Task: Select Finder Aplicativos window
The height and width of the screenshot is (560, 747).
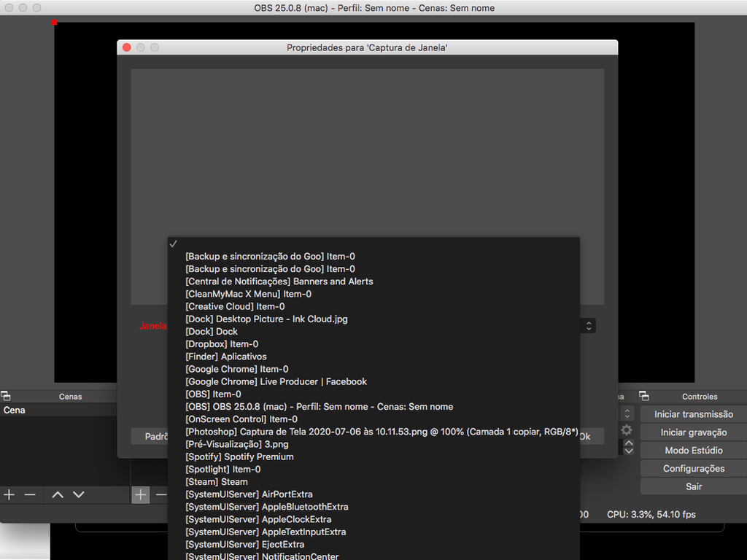Action: coord(373,357)
